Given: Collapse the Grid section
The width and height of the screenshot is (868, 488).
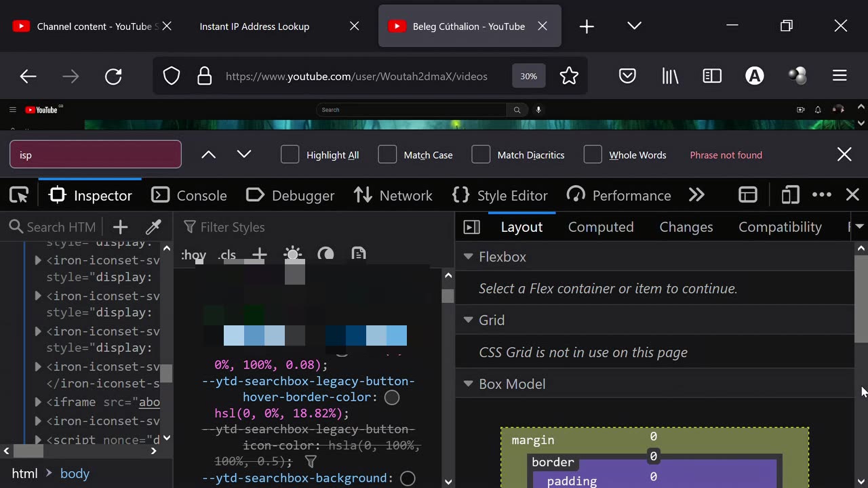Looking at the screenshot, I should click(468, 320).
